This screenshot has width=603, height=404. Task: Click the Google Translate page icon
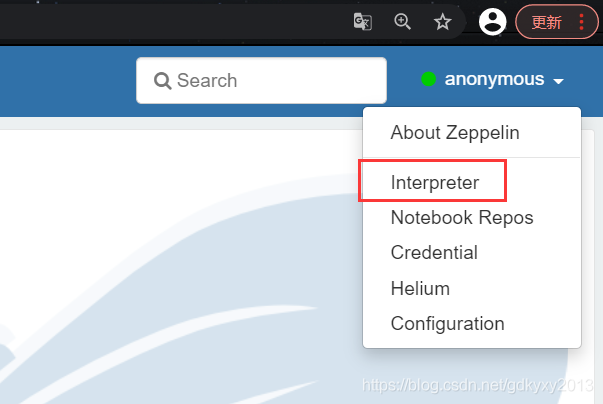tap(363, 22)
